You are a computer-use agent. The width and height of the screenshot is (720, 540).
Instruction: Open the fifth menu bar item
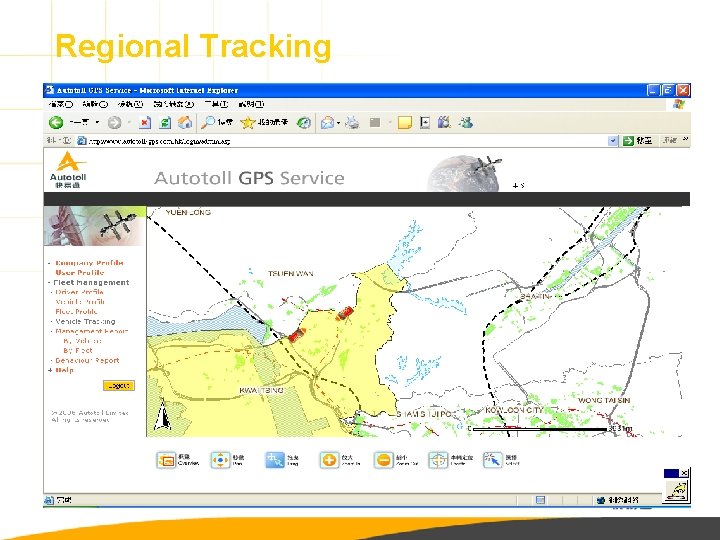(216, 104)
